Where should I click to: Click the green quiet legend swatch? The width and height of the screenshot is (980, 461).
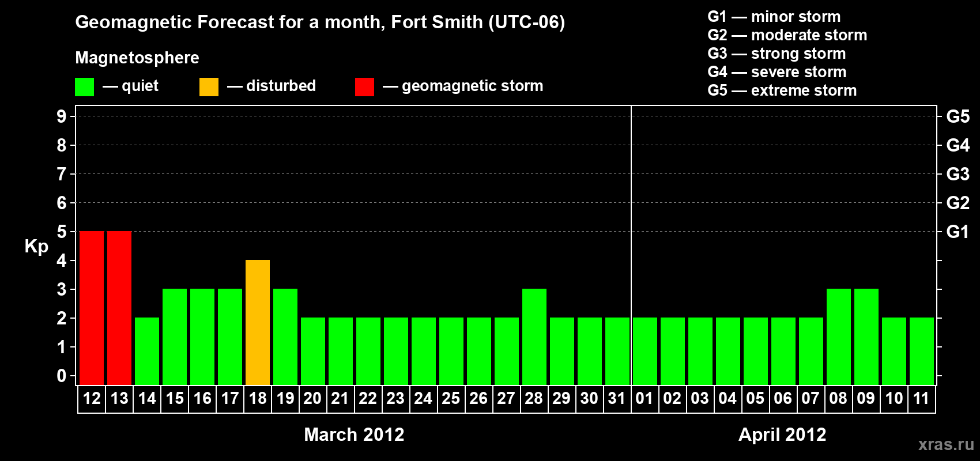(85, 87)
